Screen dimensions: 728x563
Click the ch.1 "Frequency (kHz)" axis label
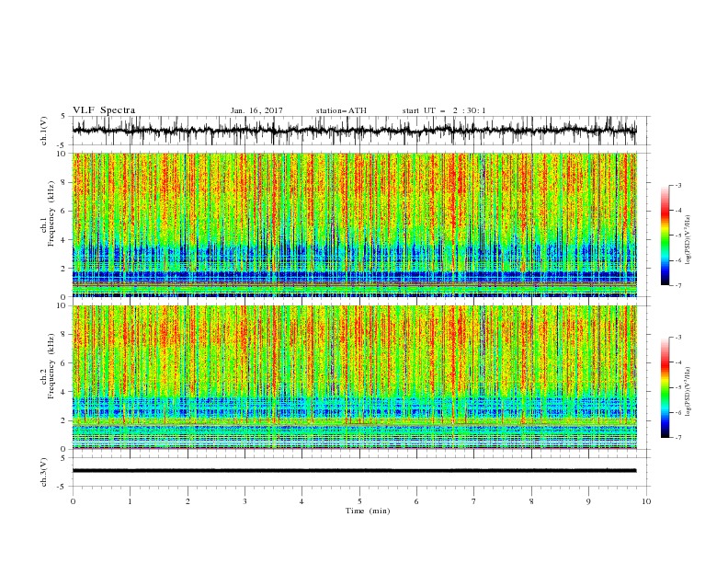pos(51,213)
